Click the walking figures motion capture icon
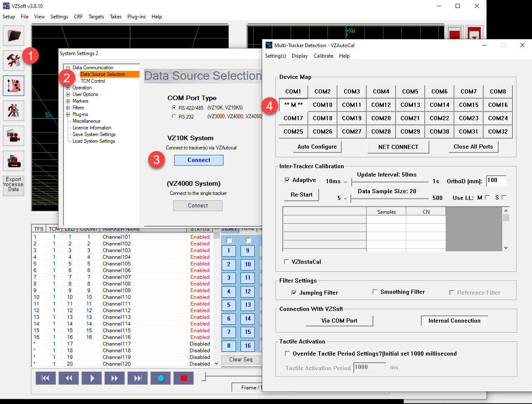Viewport: 532px width, 404px height. (13, 111)
